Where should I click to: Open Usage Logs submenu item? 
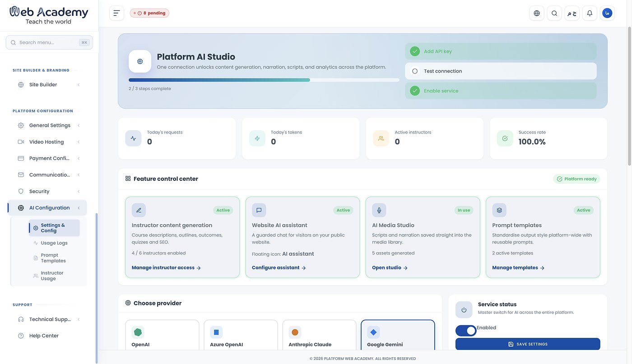click(x=54, y=243)
